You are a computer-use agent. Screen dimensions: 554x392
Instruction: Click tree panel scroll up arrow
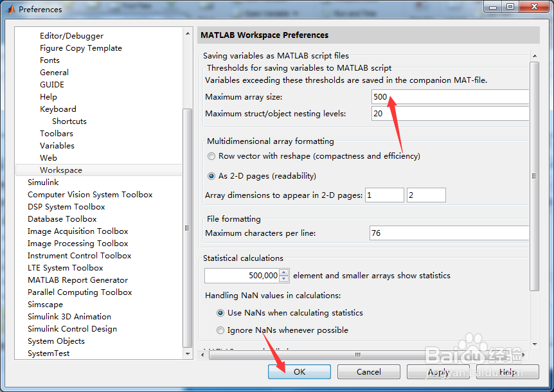coord(188,33)
